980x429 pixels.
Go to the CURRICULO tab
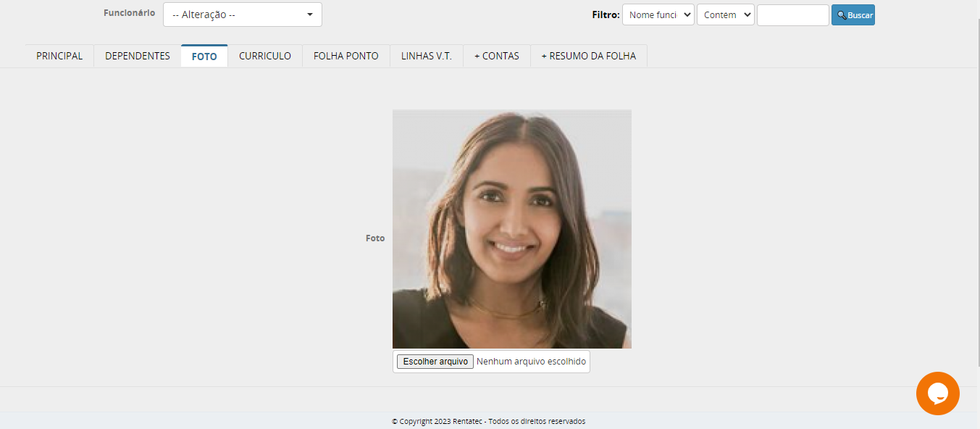click(x=265, y=56)
